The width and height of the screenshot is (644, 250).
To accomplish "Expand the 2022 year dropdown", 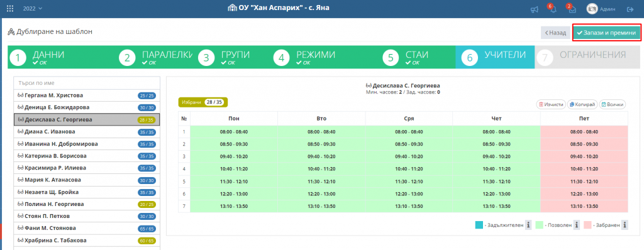I will coord(33,9).
